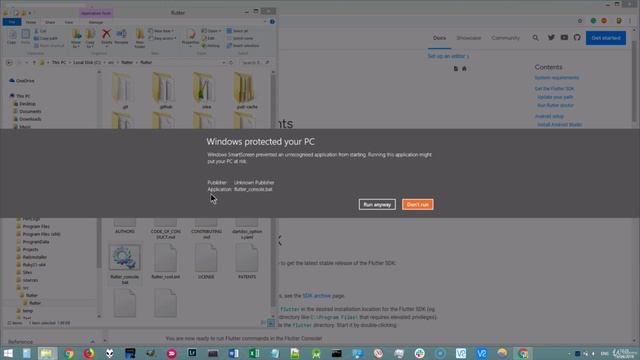The width and height of the screenshot is (640, 360).
Task: Open Community on the Flutter website
Action: [505, 38]
